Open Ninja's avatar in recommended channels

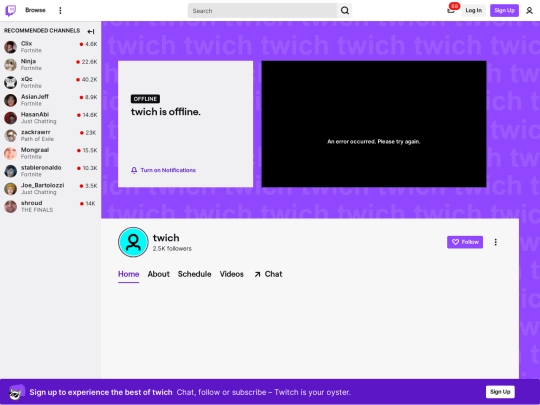10,65
